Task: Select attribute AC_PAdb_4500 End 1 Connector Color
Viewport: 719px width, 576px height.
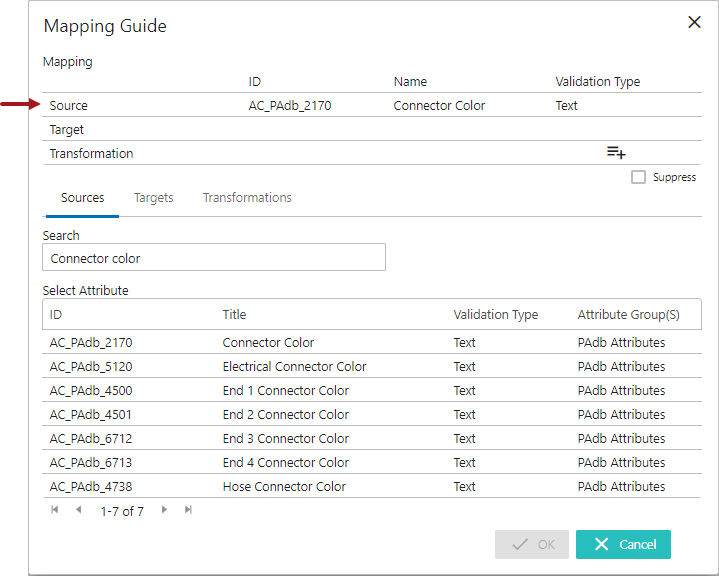Action: click(285, 391)
